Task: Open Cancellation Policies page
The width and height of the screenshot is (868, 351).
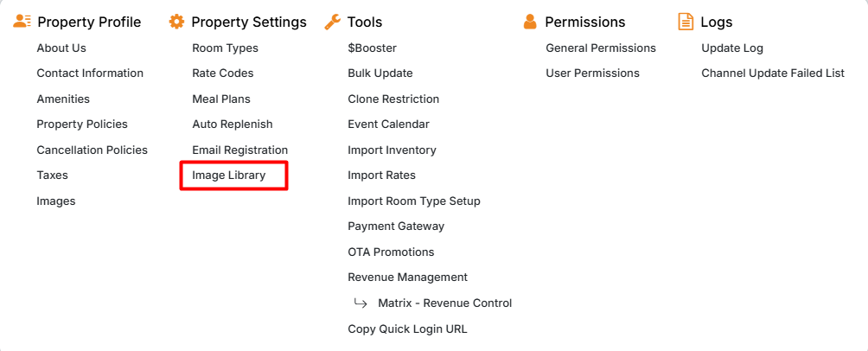Action: 92,150
